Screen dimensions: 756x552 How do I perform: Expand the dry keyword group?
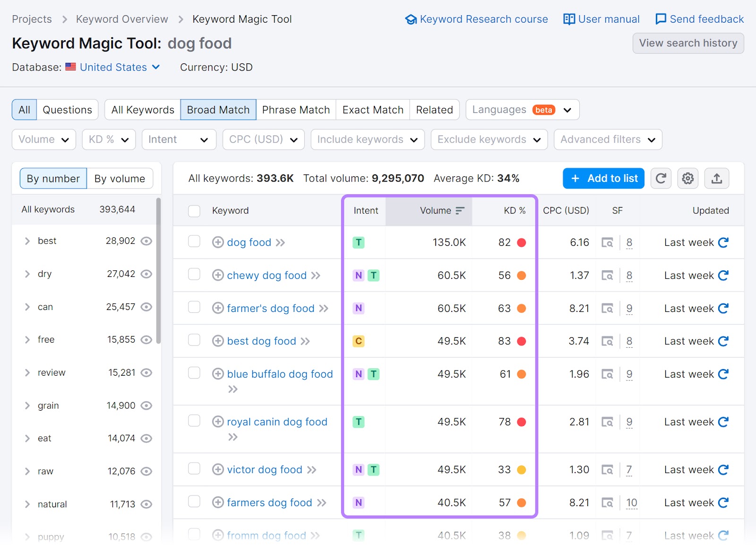27,274
